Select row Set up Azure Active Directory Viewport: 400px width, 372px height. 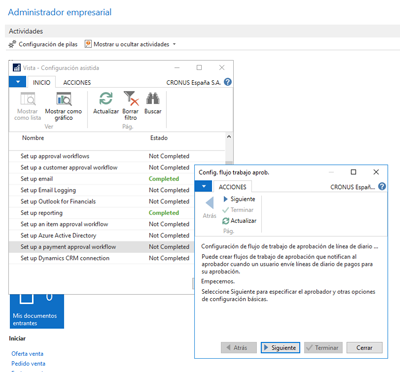coord(101,235)
